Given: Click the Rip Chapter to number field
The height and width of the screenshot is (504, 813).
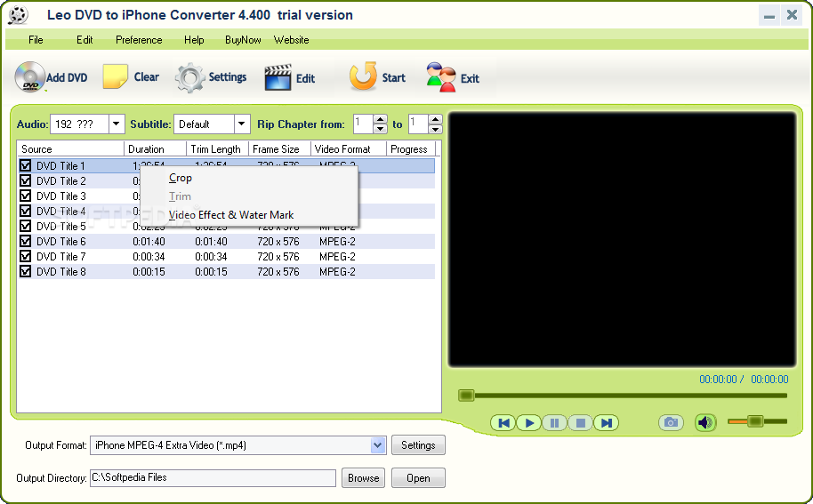Looking at the screenshot, I should click(418, 124).
